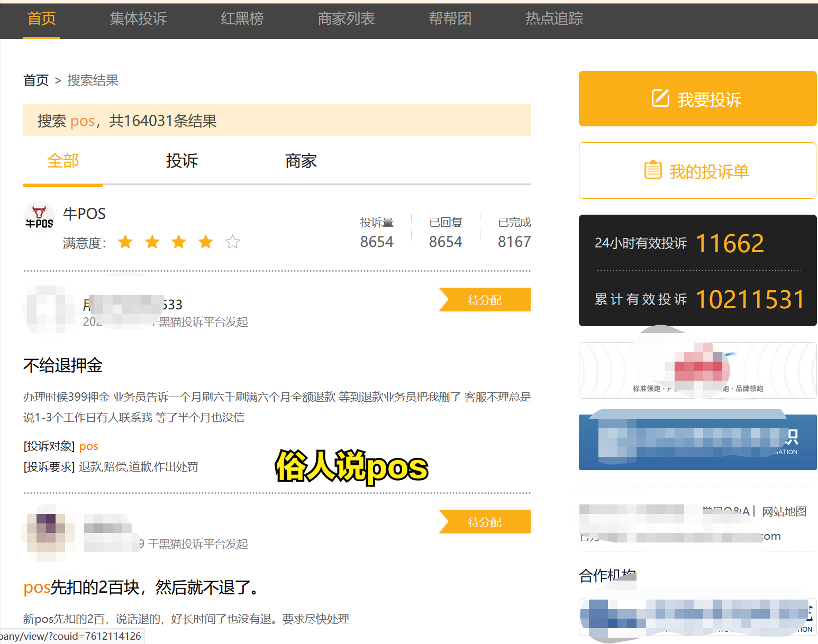Switch to the 商家 results tab
The image size is (818, 644).
click(x=301, y=161)
